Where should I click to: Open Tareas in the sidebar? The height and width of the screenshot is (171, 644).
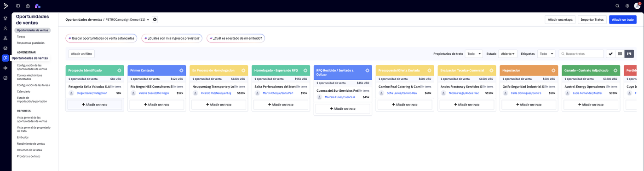tap(21, 36)
